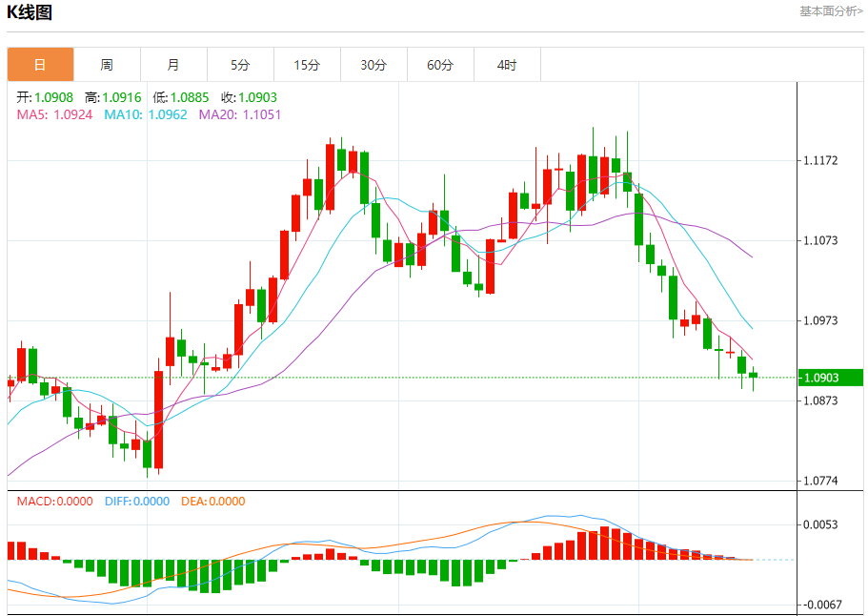Switch to the 月 monthly tab
The width and height of the screenshot is (868, 616).
tap(173, 65)
